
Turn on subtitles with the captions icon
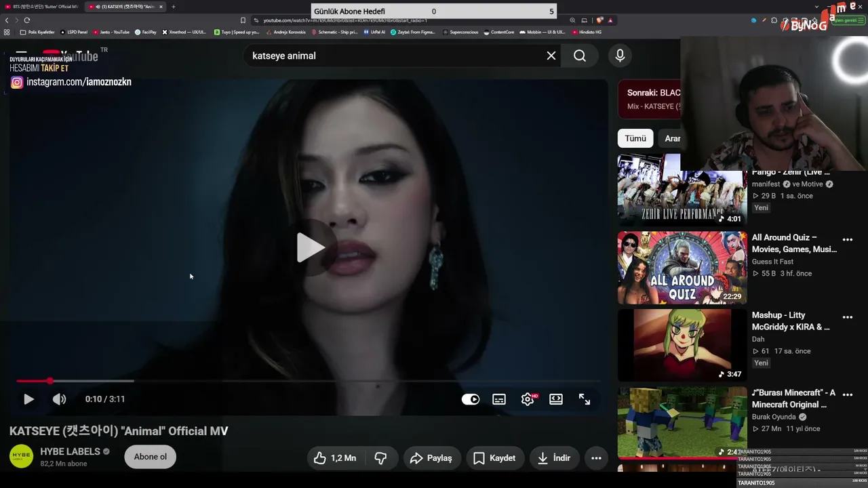tap(499, 399)
